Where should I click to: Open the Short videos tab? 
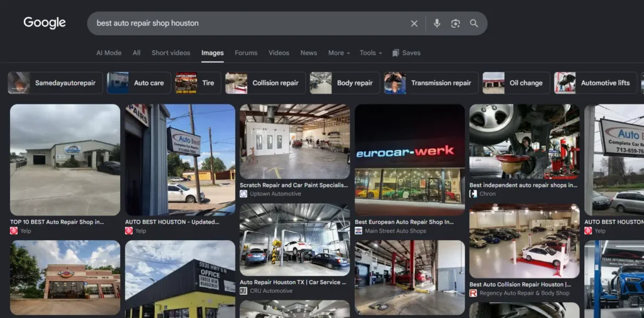pyautogui.click(x=171, y=53)
